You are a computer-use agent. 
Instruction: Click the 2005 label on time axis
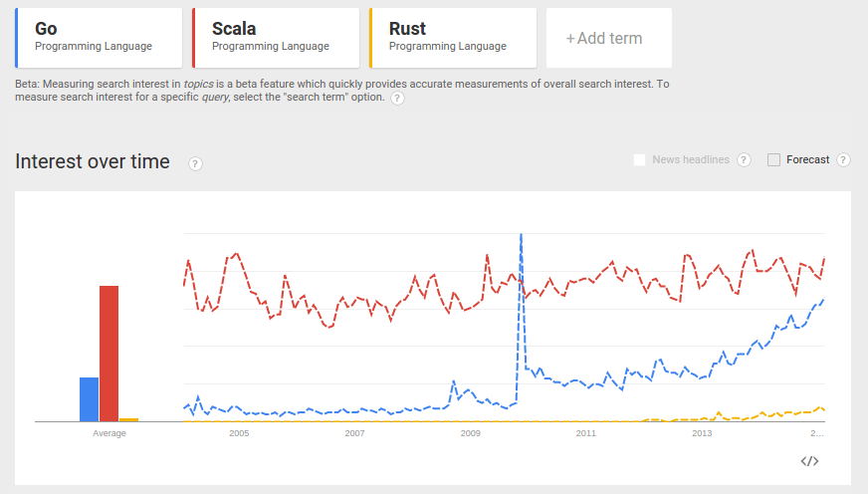(239, 433)
